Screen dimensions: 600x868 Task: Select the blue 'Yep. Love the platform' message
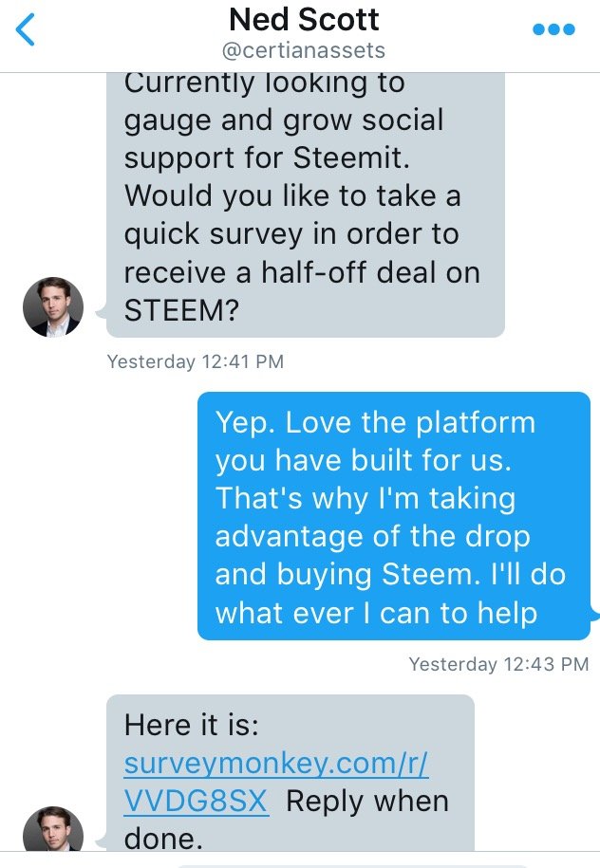[394, 516]
